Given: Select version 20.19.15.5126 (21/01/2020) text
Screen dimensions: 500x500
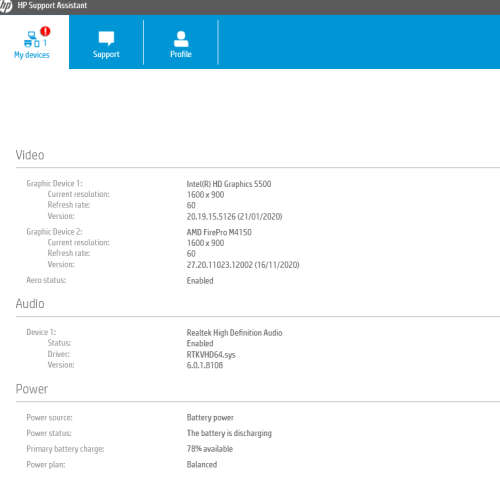Looking at the screenshot, I should pos(234,217).
